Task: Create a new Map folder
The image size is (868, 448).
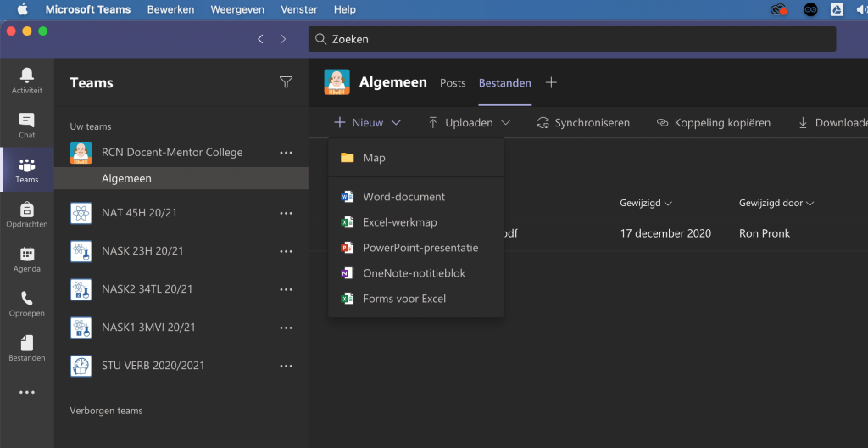Action: 374,158
